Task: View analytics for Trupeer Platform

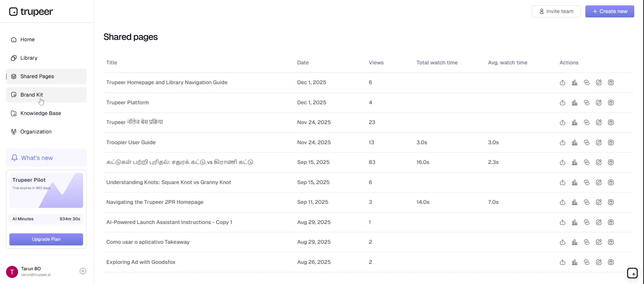Action: coord(575,103)
